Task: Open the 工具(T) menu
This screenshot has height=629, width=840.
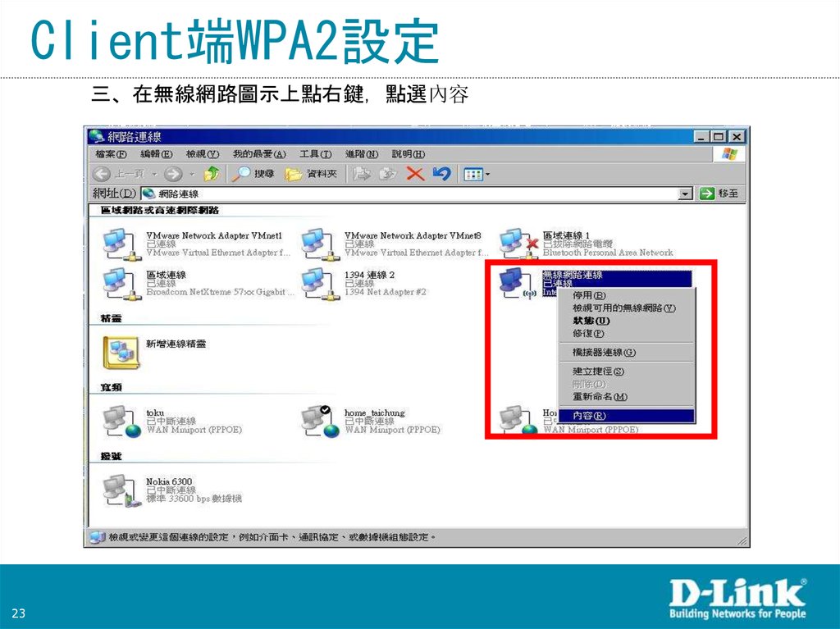Action: 316,154
